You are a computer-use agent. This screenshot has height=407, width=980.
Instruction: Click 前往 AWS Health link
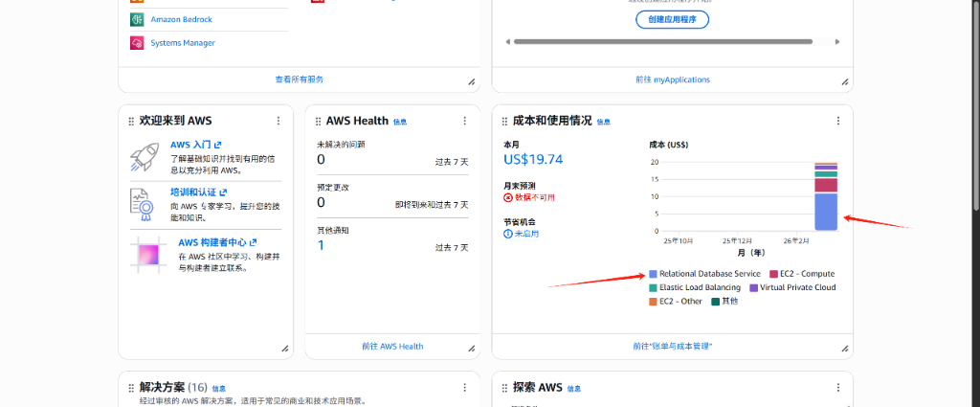point(392,347)
